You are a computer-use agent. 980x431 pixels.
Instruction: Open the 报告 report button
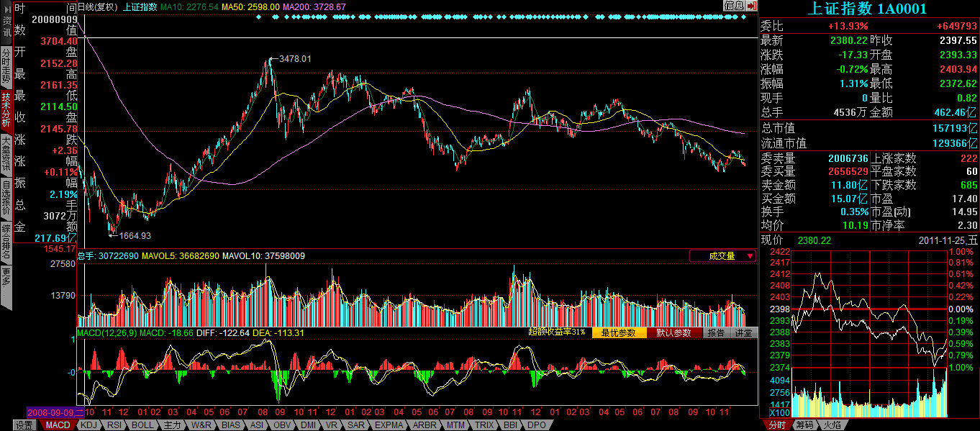pos(715,333)
